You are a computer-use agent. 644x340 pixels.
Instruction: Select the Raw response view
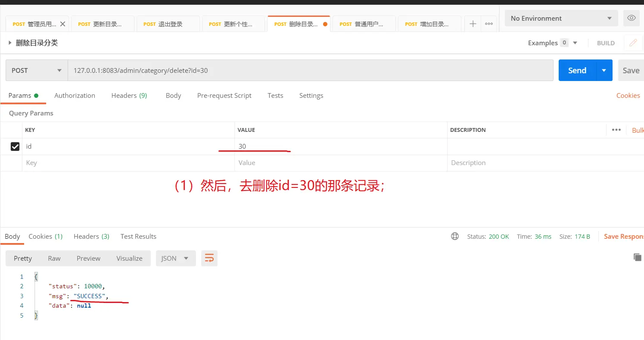[54, 258]
